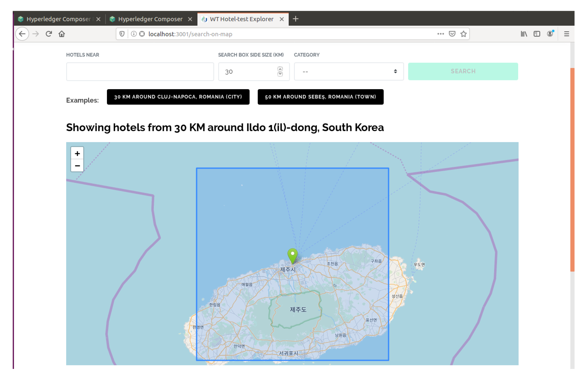
Task: Click the green map location marker
Action: (292, 256)
